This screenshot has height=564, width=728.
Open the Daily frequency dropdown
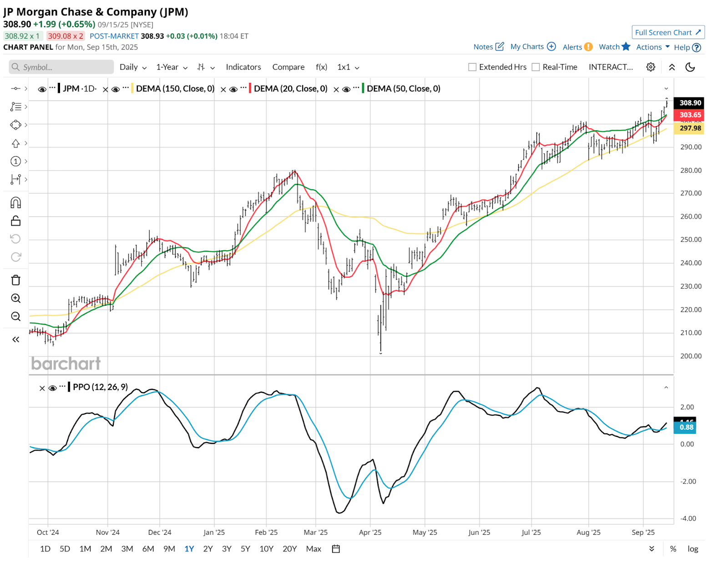(133, 67)
